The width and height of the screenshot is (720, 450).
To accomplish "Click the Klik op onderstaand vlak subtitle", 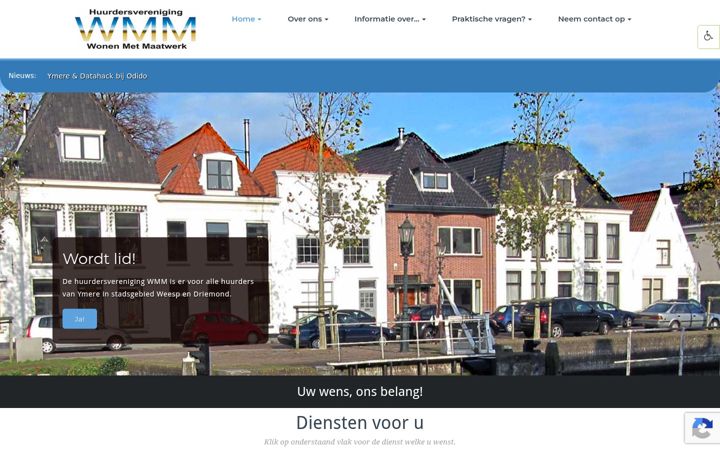I will point(360,442).
